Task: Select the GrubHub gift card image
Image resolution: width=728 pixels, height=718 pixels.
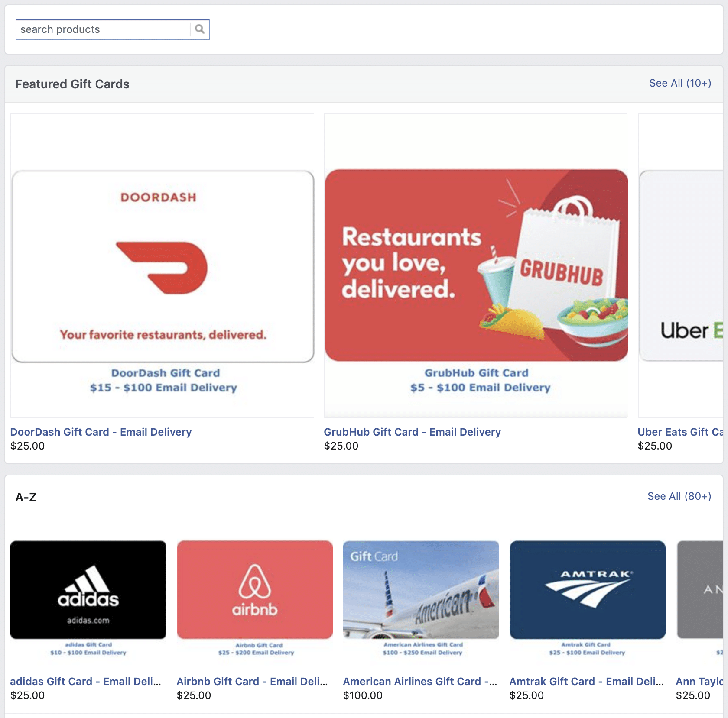Action: click(x=476, y=265)
